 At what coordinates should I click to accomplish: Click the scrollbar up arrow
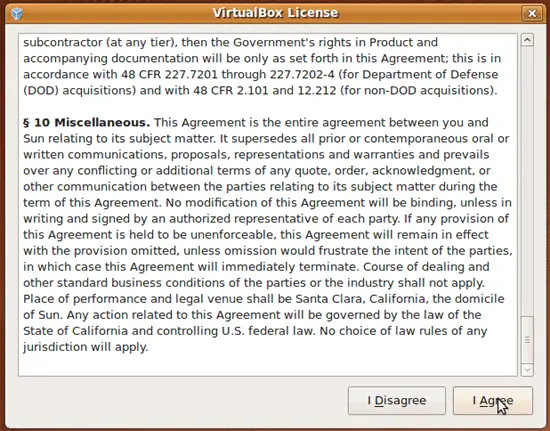pos(527,40)
